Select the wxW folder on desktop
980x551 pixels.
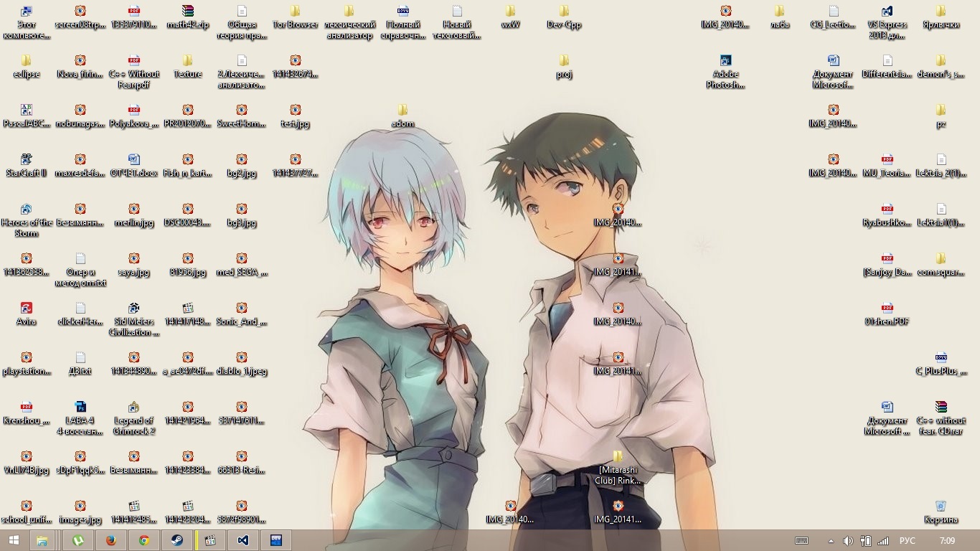pyautogui.click(x=510, y=17)
